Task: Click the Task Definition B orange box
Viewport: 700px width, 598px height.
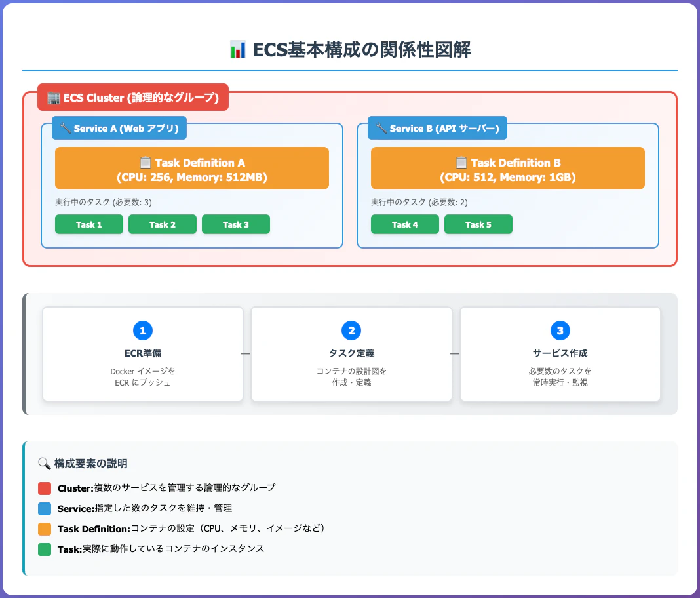Action: click(x=508, y=169)
